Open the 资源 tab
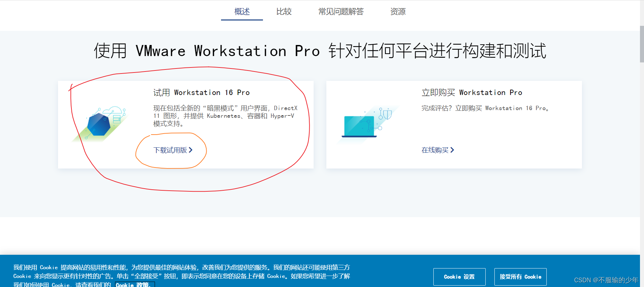 [398, 11]
